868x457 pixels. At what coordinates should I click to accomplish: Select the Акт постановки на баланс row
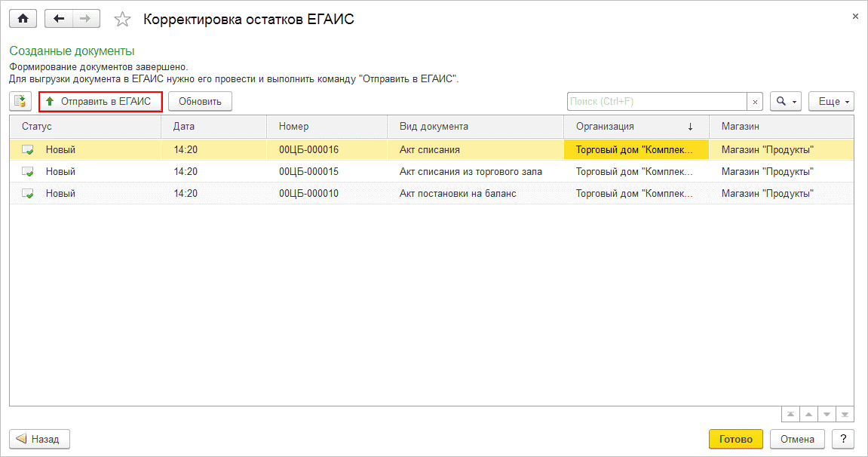(457, 194)
